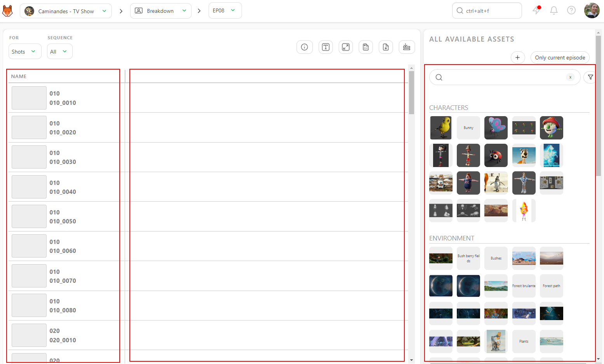Toggle Only current episode filter
The height and width of the screenshot is (364, 604).
point(560,57)
